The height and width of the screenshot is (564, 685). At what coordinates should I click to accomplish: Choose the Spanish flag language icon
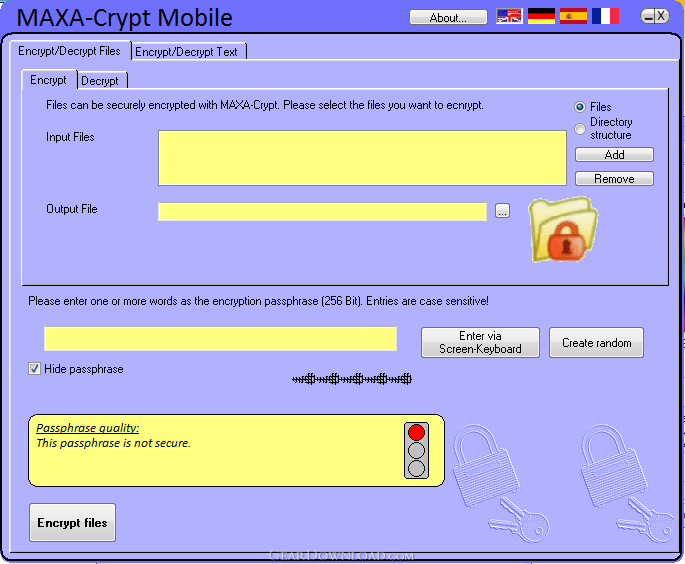click(573, 16)
